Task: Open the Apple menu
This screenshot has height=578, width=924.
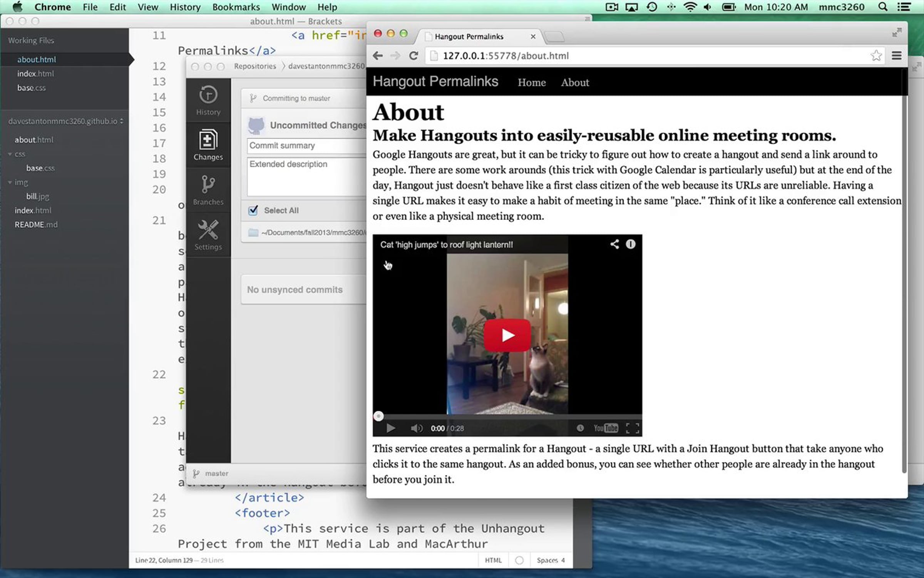Action: click(x=18, y=7)
